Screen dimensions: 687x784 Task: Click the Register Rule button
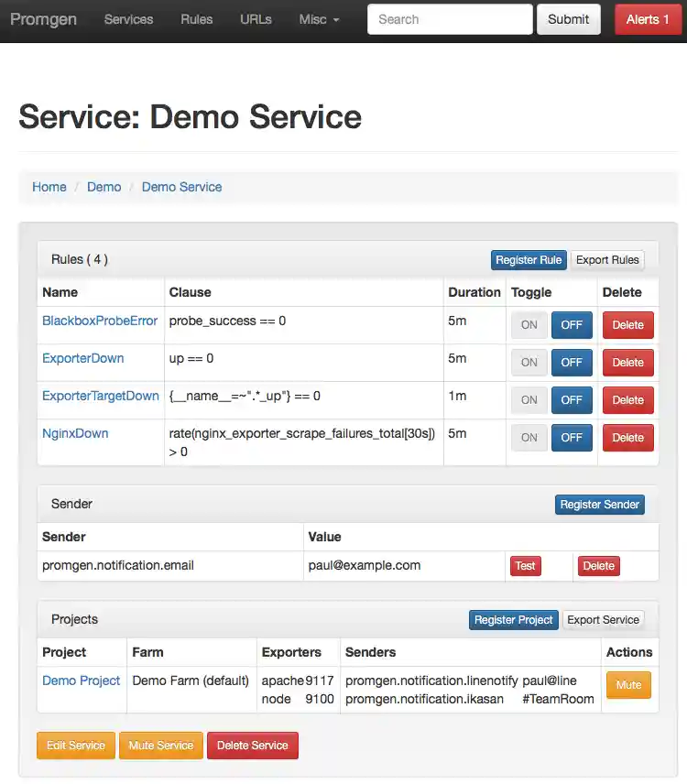click(529, 260)
